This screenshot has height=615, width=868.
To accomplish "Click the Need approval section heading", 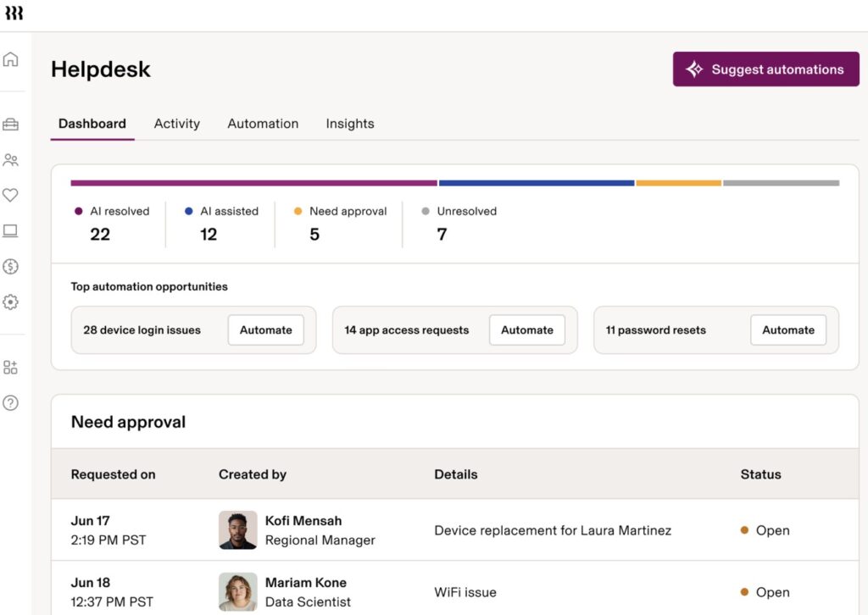I will (x=129, y=423).
